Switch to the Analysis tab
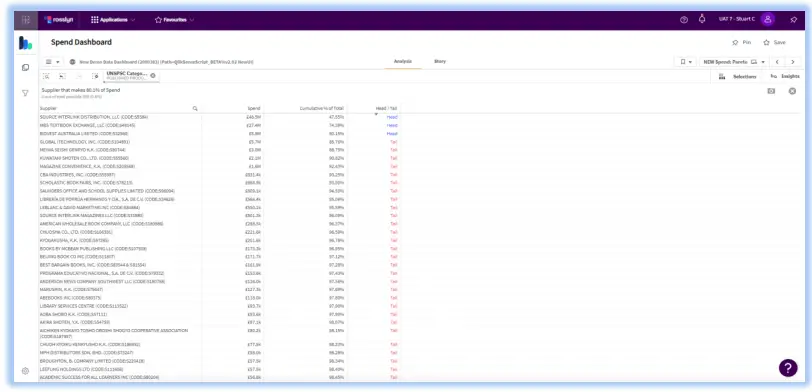The image size is (812, 392). tap(402, 61)
